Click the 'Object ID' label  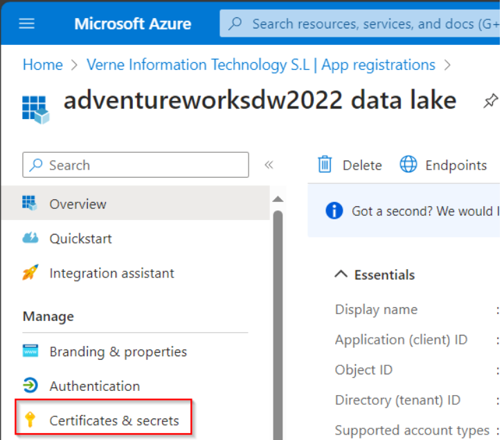(x=363, y=370)
